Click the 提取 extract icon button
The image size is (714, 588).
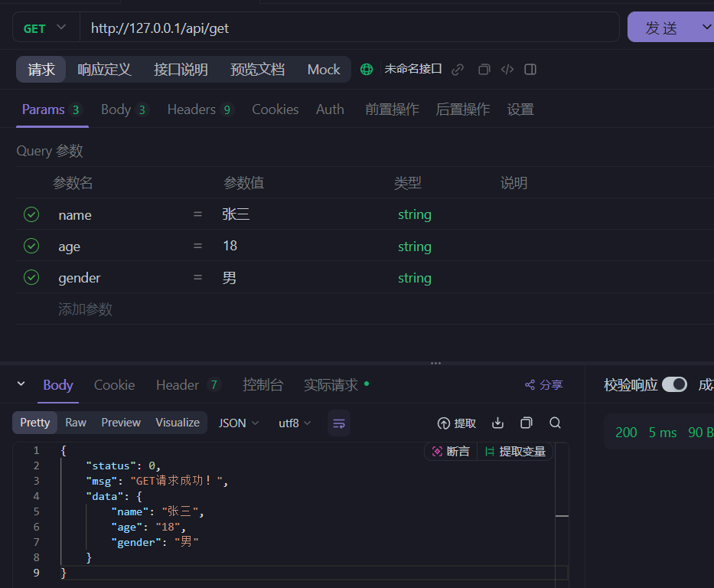click(457, 423)
